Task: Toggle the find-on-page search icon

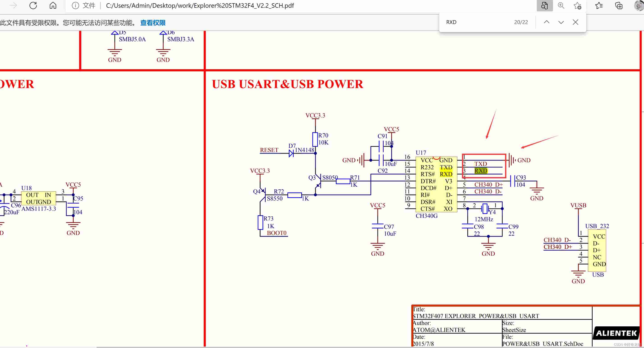Action: tap(544, 5)
